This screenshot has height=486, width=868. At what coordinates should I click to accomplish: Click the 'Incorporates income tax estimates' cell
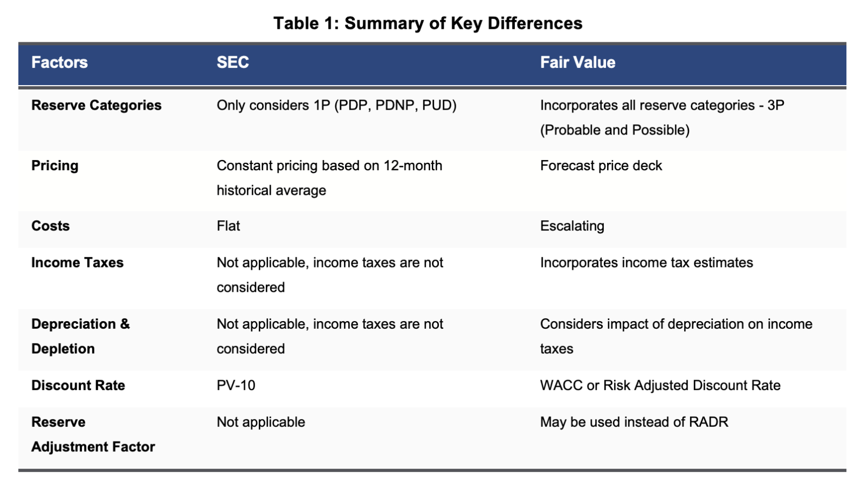[647, 263]
